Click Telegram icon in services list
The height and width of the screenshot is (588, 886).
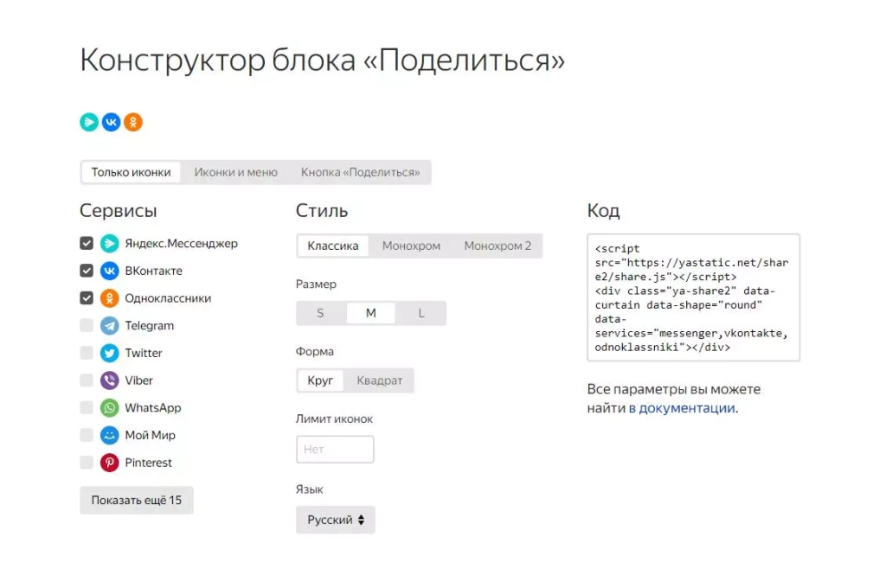[x=110, y=325]
